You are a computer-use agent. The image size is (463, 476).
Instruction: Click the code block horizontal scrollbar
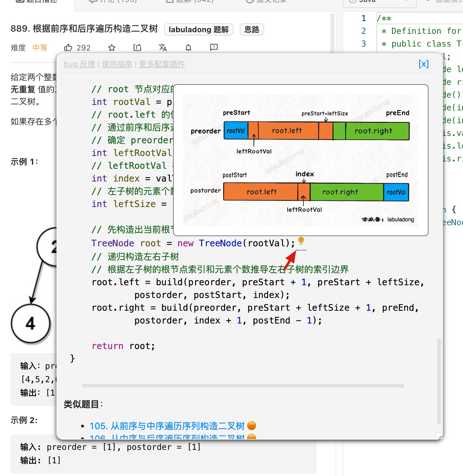pos(243,386)
